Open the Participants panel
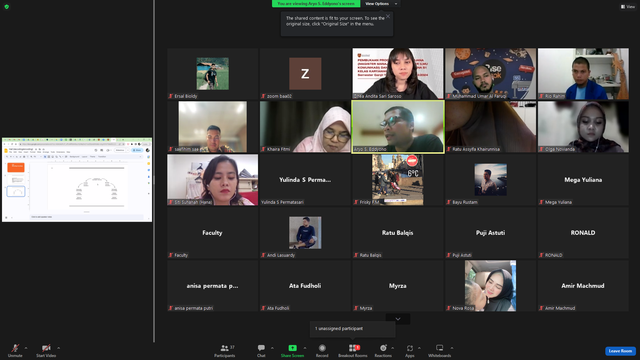Viewport: 640px width, 360px height. (x=225, y=350)
